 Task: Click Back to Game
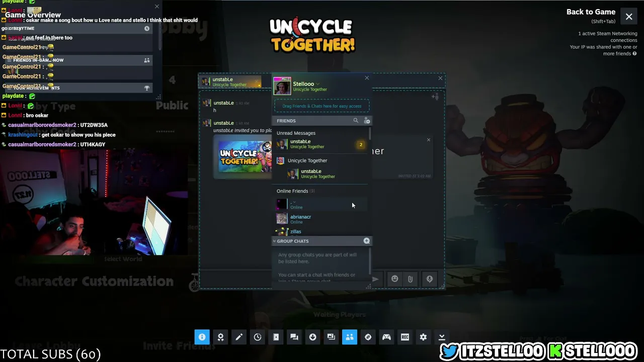pos(591,12)
